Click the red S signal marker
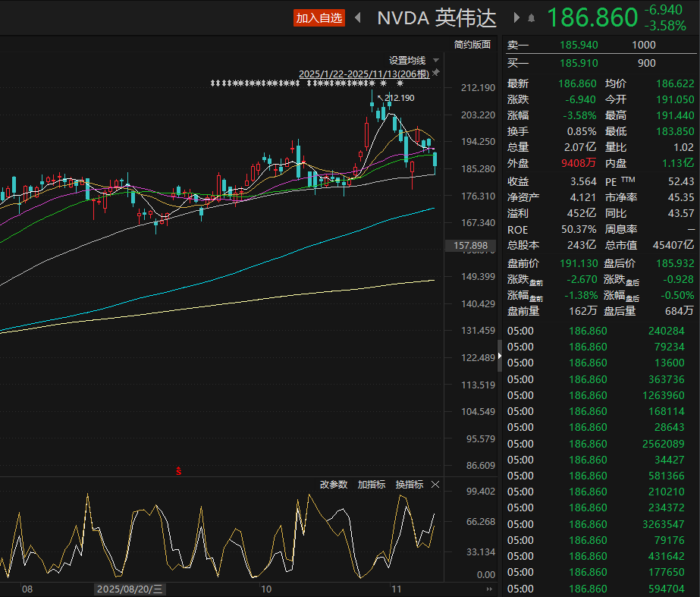700x597 pixels. coord(179,471)
